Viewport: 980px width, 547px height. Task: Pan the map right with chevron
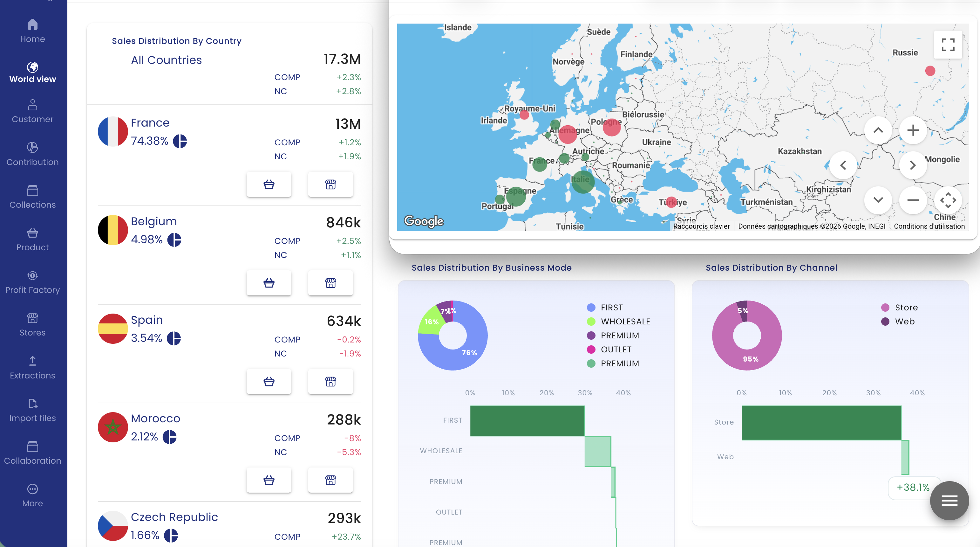[913, 165]
